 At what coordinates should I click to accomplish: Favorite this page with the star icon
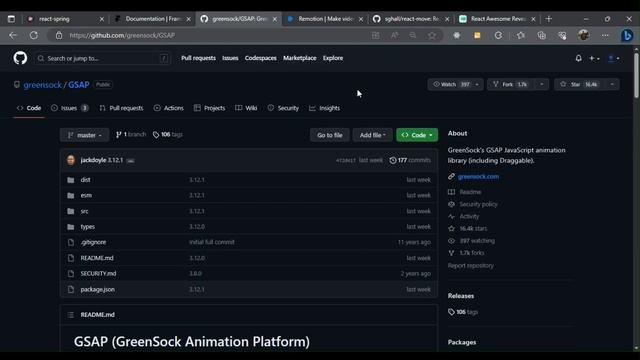point(432,36)
